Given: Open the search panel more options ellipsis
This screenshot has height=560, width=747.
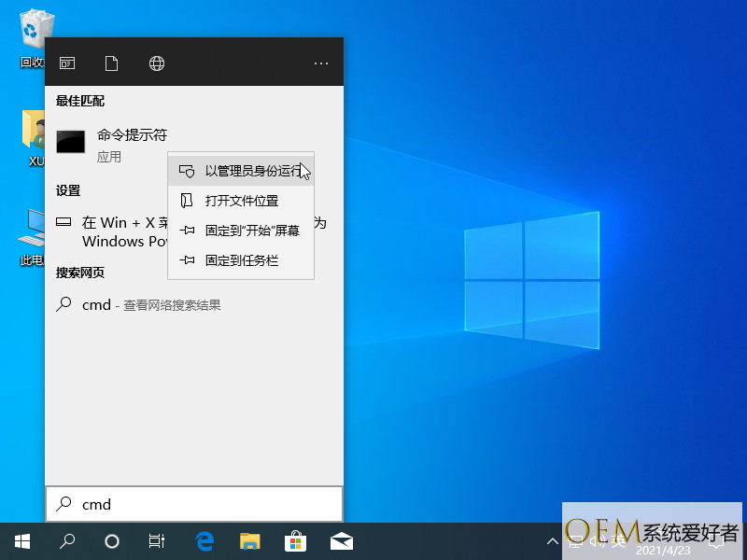Looking at the screenshot, I should (x=321, y=63).
